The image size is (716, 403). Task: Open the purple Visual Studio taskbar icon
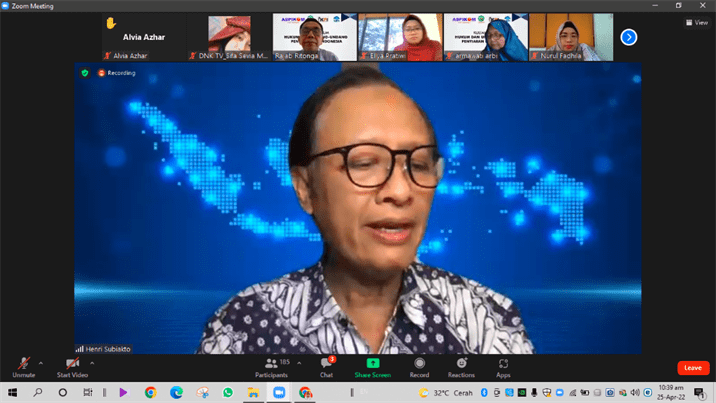coord(123,393)
